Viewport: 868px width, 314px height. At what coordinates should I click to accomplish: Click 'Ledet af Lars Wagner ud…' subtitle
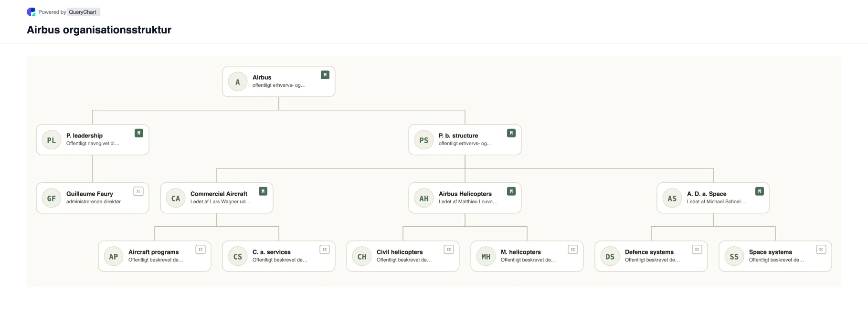(220, 202)
